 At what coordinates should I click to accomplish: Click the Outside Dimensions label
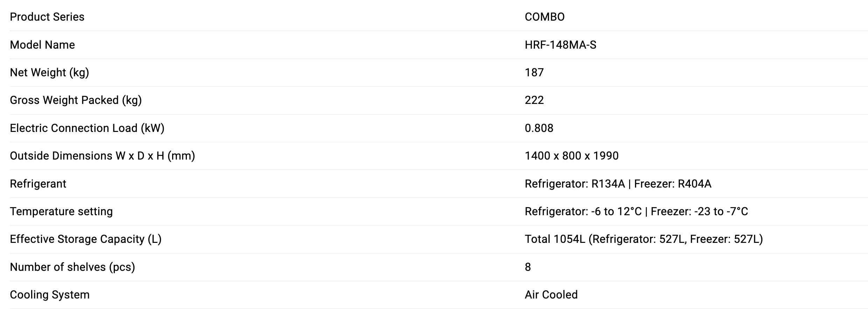102,156
